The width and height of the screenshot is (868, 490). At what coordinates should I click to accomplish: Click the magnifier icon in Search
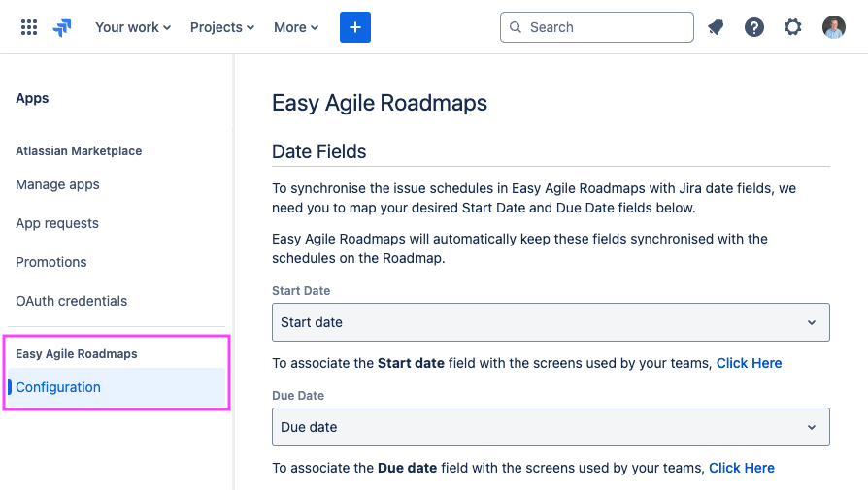[x=516, y=27]
